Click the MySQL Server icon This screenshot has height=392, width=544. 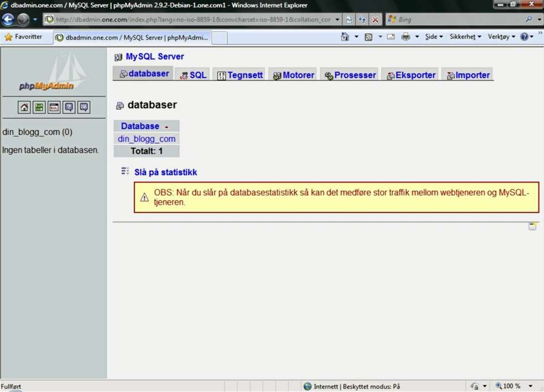click(x=118, y=57)
